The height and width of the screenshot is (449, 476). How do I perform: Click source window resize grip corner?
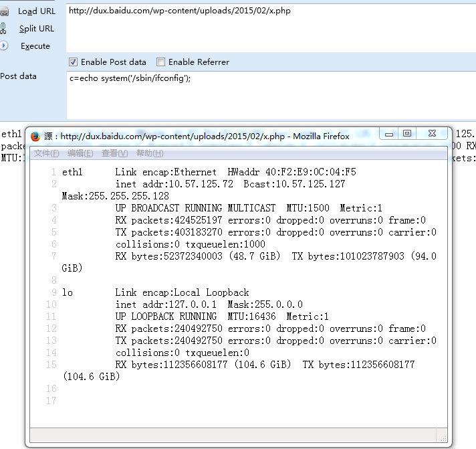[443, 438]
